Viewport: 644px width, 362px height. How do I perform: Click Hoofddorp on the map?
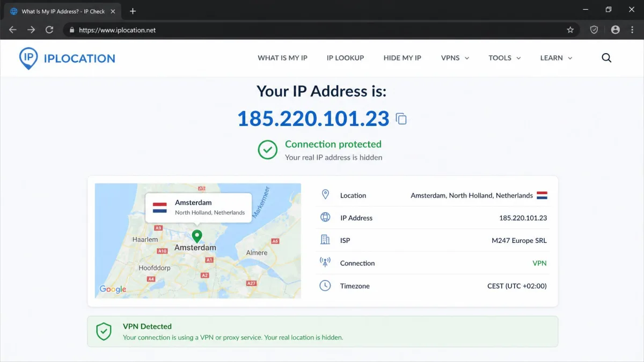tap(155, 268)
